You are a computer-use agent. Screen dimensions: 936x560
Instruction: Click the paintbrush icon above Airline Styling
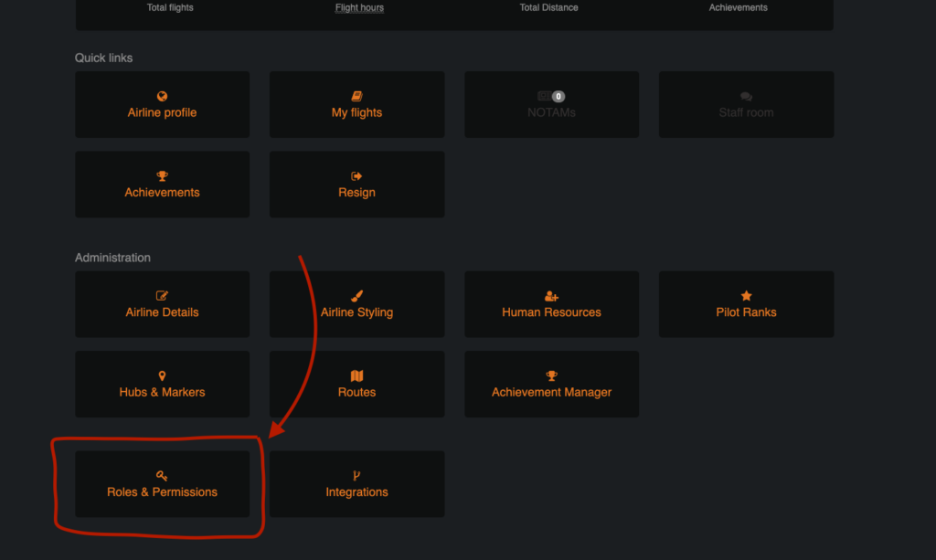(356, 296)
